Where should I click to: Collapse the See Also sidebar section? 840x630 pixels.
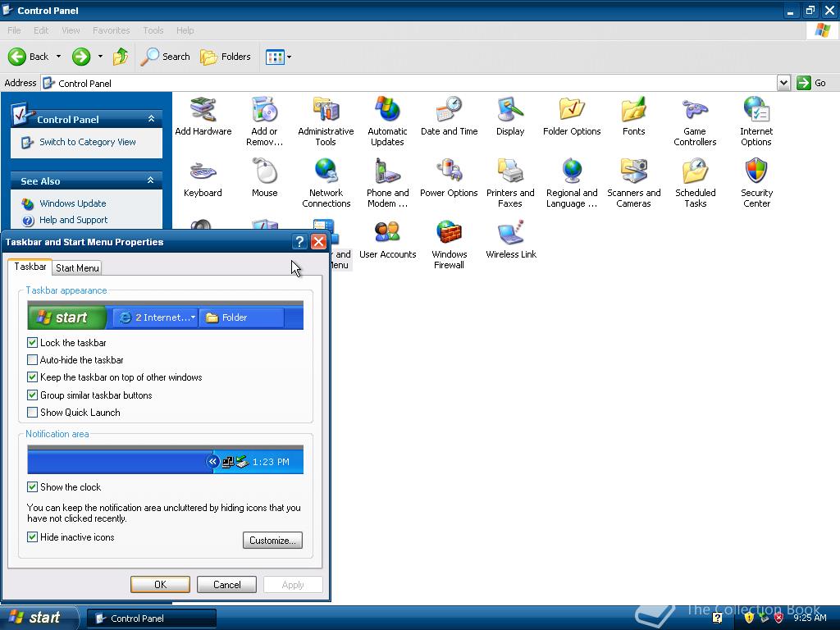151,180
